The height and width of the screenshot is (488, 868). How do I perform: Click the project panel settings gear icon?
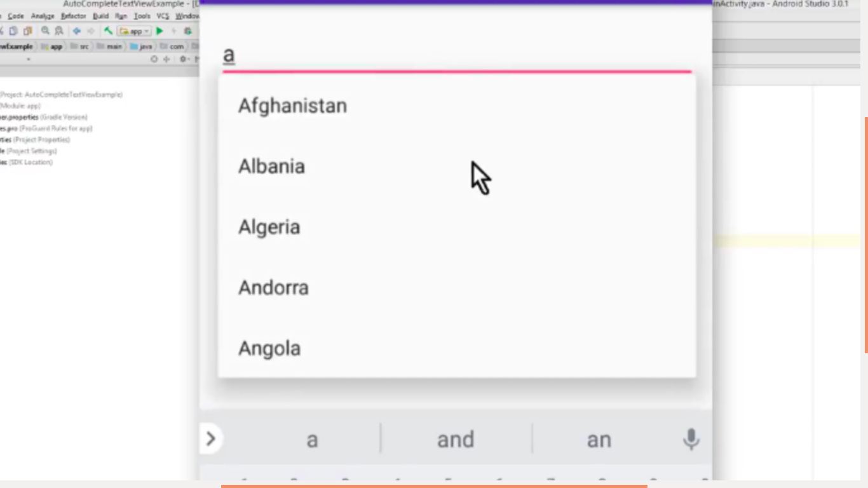pyautogui.click(x=182, y=59)
